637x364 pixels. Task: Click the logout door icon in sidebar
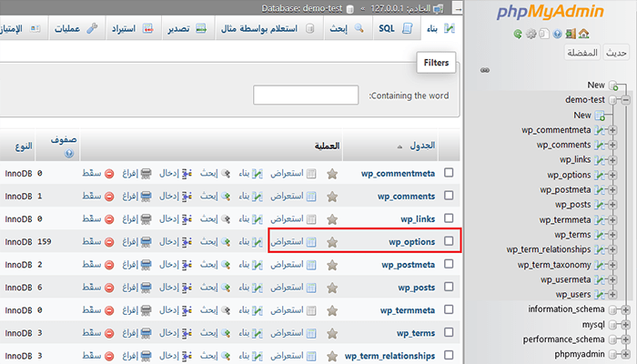571,34
